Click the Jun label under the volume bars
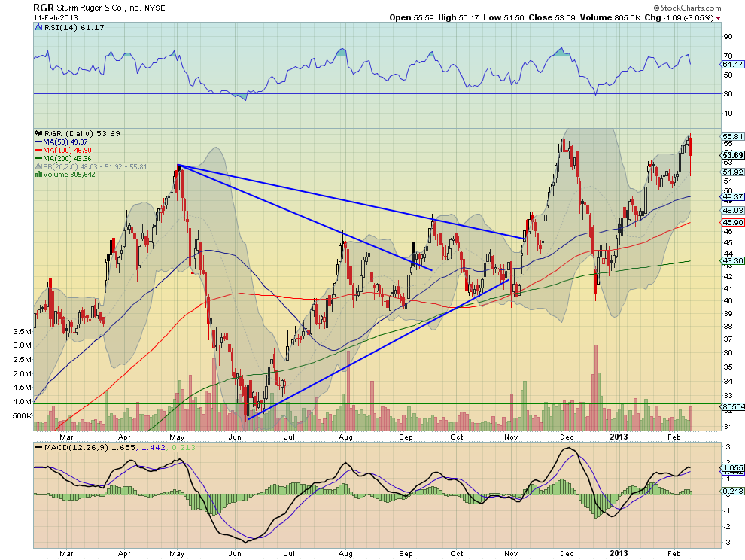The width and height of the screenshot is (745, 560). click(x=235, y=437)
